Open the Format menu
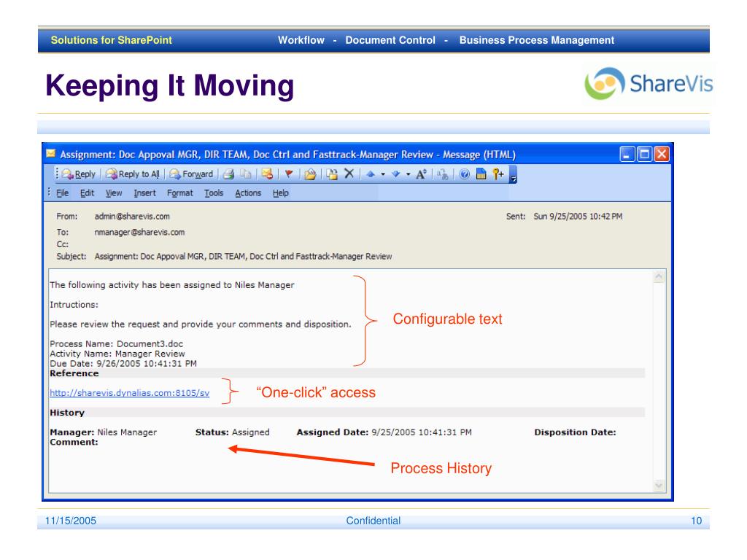Viewport: 747px width, 560px height. (179, 192)
